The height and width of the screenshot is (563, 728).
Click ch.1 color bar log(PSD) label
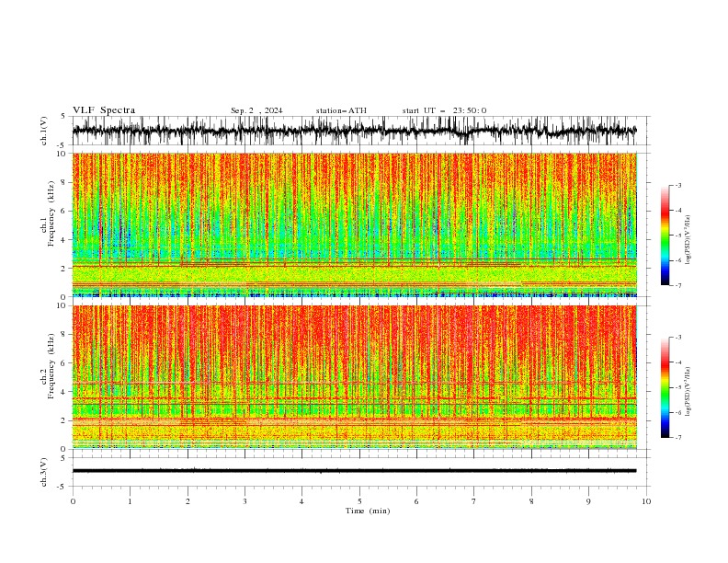(688, 240)
